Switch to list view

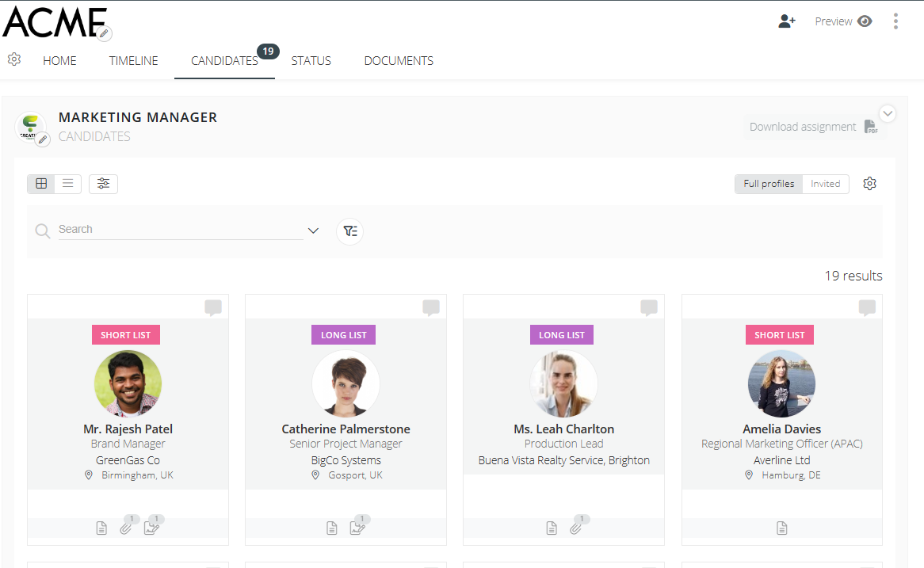tap(68, 184)
